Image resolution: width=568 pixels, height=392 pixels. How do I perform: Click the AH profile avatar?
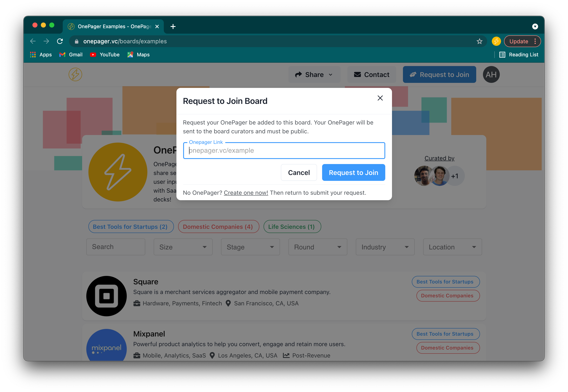pos(491,74)
